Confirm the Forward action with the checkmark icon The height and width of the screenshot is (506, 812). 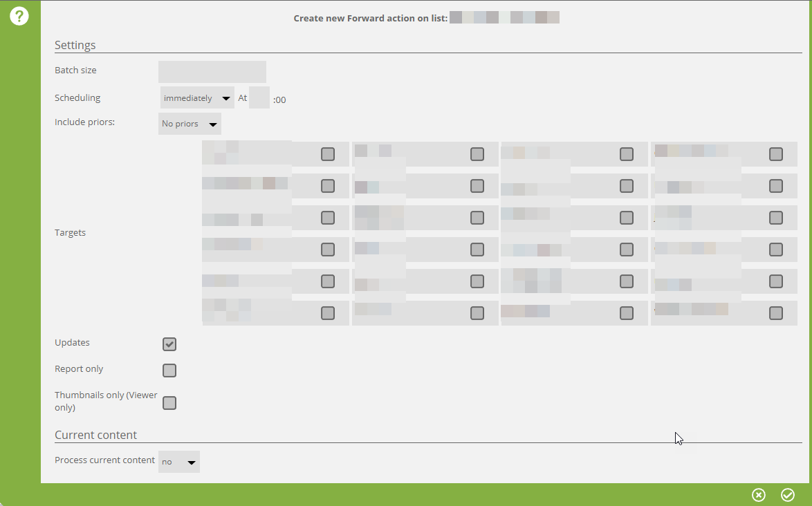(x=788, y=495)
